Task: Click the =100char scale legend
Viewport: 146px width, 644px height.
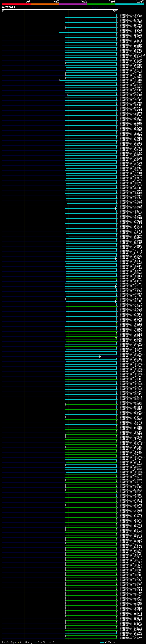Action: 109,642
